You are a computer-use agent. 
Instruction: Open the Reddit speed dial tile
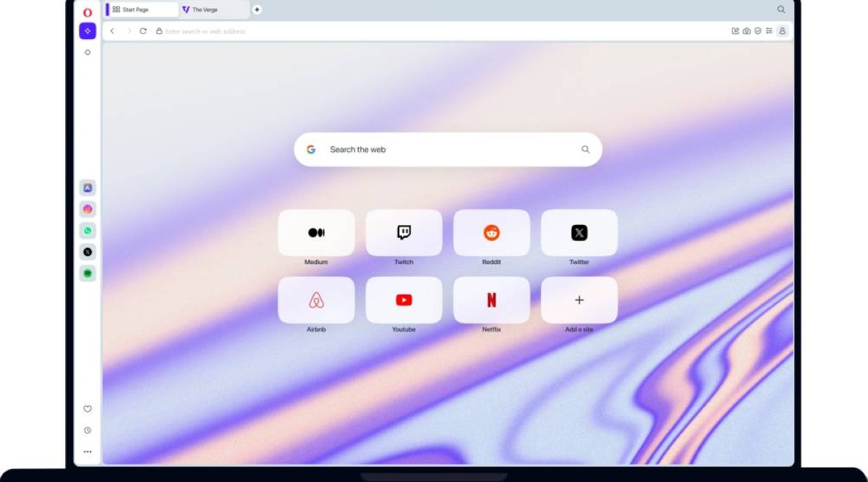pyautogui.click(x=491, y=233)
